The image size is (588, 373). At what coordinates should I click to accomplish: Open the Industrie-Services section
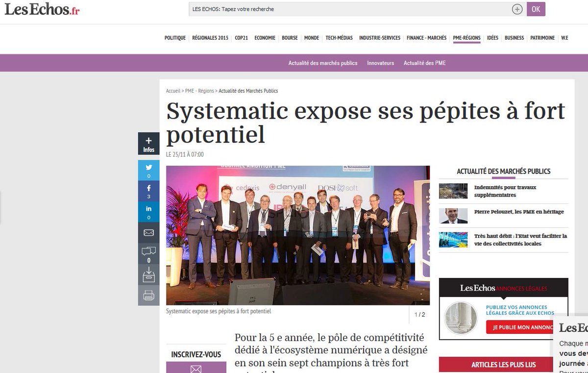[x=380, y=38]
